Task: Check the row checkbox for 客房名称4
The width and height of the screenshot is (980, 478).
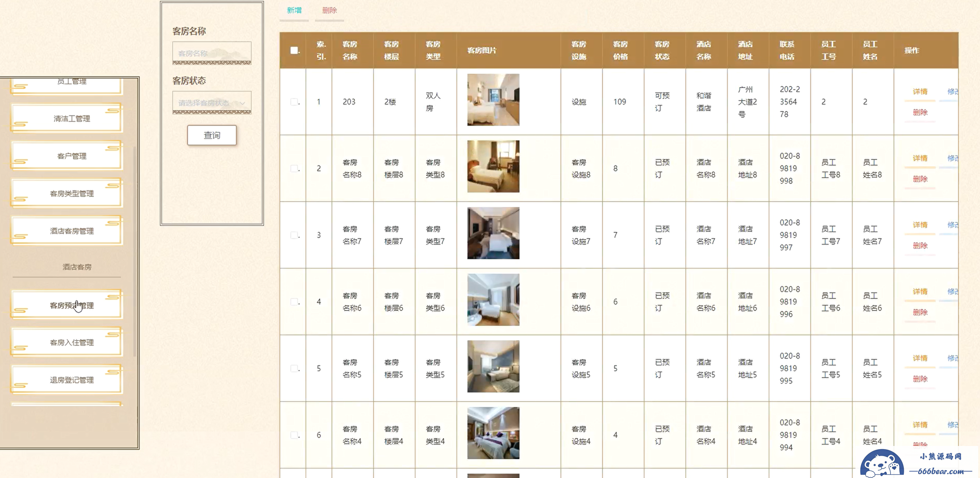Action: click(294, 434)
